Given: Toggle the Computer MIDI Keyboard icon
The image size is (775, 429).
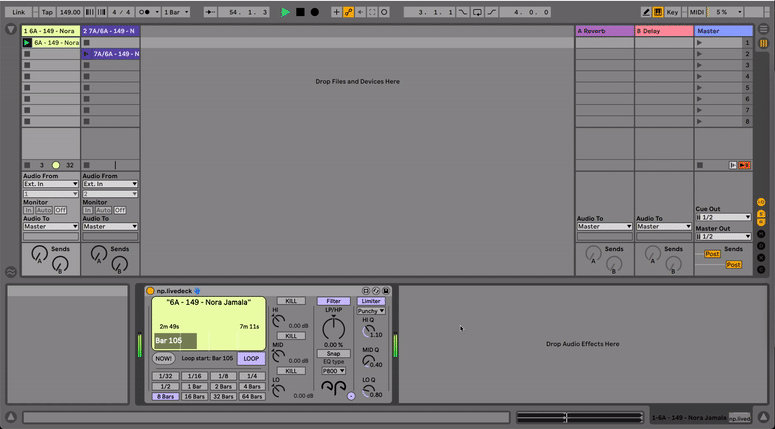Looking at the screenshot, I should pyautogui.click(x=658, y=12).
